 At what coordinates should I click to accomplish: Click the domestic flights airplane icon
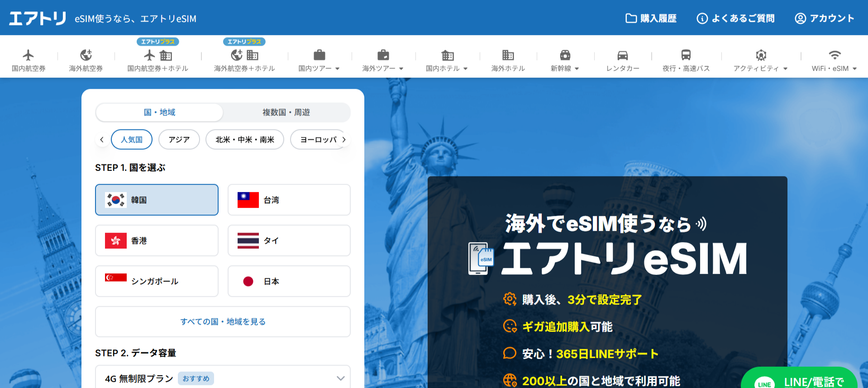click(28, 55)
